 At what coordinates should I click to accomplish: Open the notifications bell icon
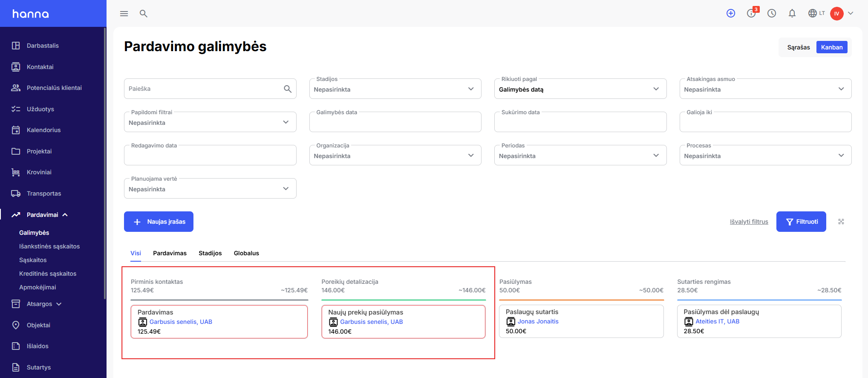pyautogui.click(x=792, y=13)
